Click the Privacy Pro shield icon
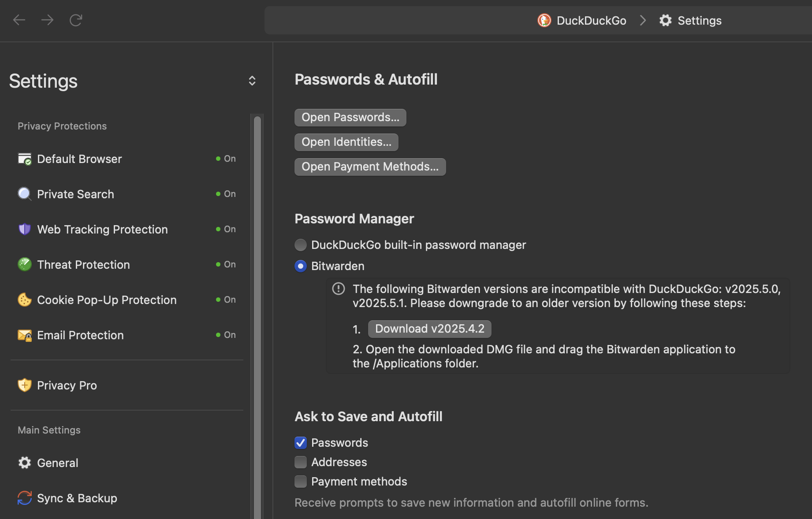Screen dimensions: 812x519 25,385
